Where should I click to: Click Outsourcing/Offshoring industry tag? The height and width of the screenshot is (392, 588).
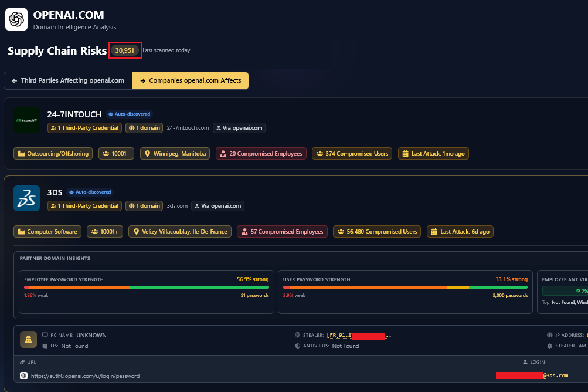click(53, 154)
